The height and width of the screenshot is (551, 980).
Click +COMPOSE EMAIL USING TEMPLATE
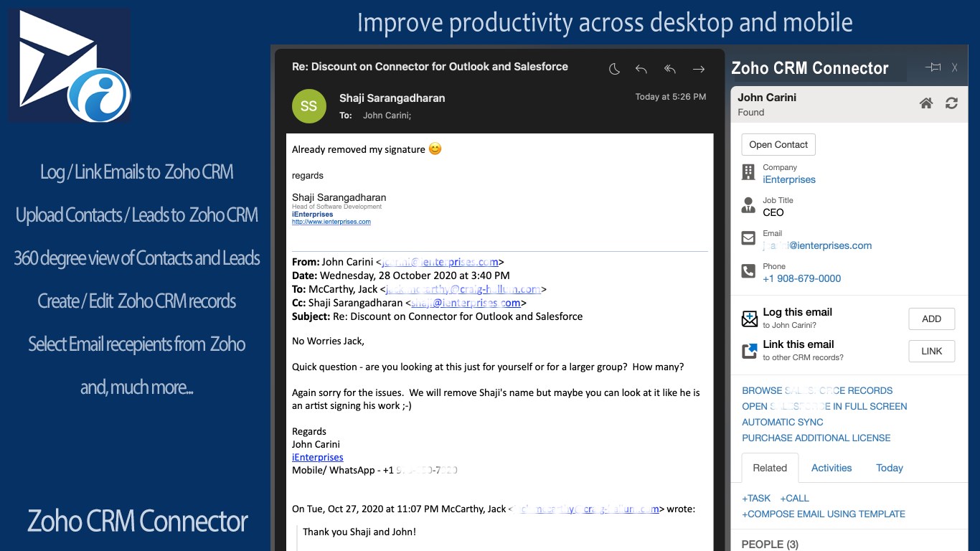824,514
